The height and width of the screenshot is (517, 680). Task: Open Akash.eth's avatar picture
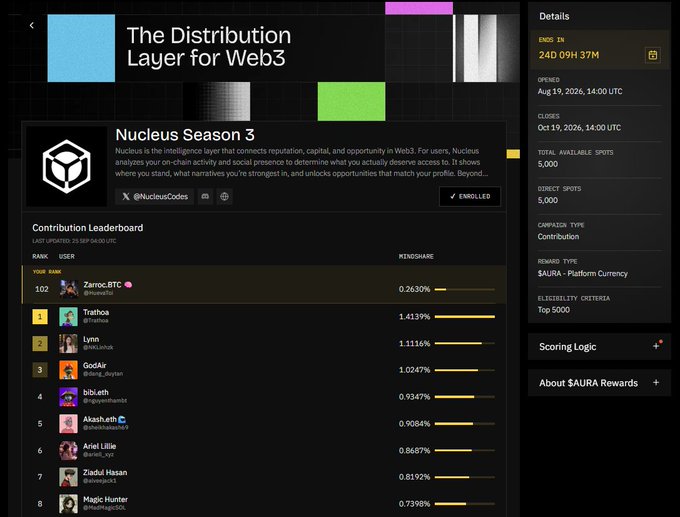click(x=69, y=424)
